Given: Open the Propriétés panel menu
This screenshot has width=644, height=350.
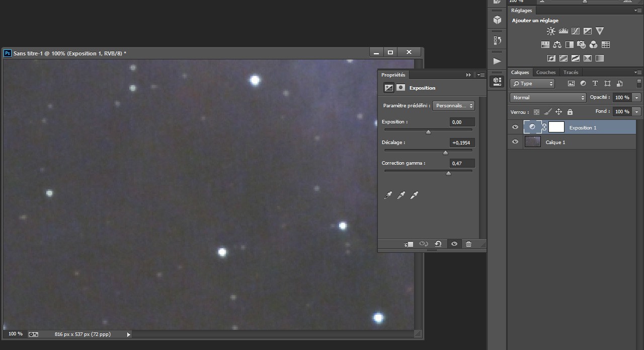Looking at the screenshot, I should [x=481, y=75].
